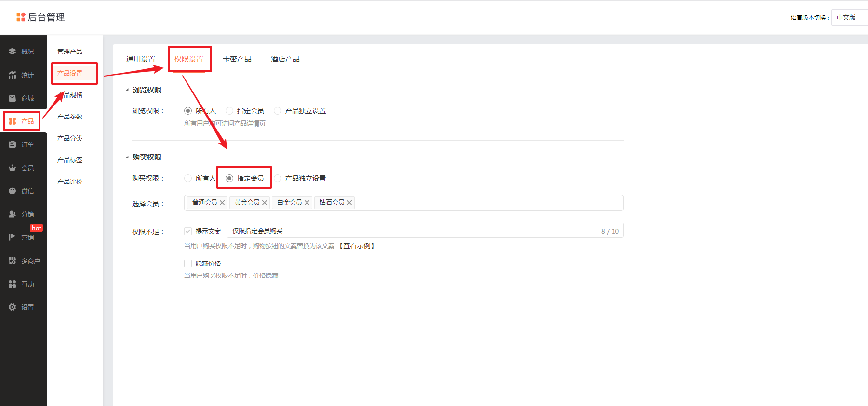The height and width of the screenshot is (406, 868).
Task: Open the 营销 marketing flag icon
Action: click(13, 237)
